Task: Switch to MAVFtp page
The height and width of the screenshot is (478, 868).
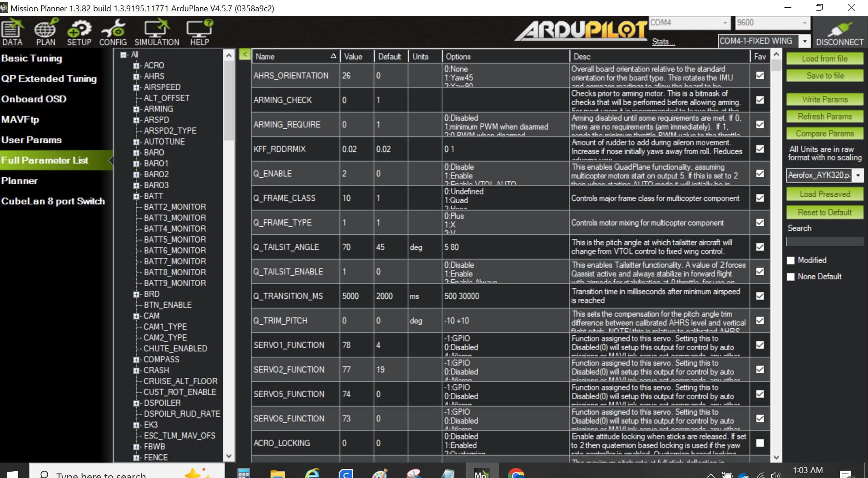Action: [x=20, y=119]
